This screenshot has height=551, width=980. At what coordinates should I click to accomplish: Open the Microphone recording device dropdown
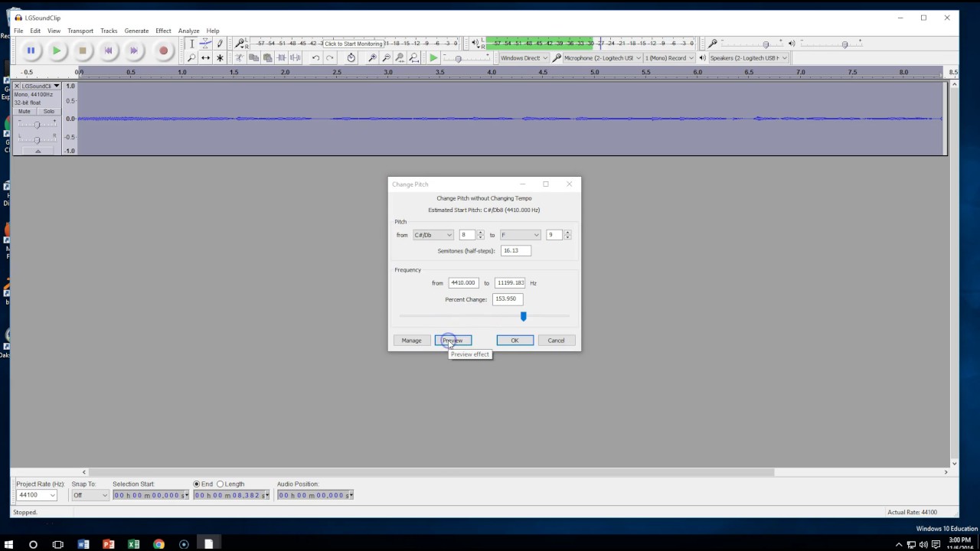[603, 57]
